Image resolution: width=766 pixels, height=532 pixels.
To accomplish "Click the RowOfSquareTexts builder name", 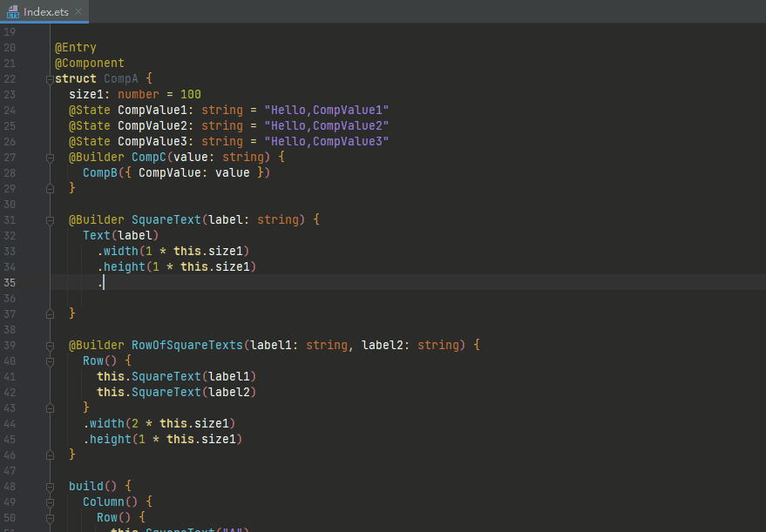I will pyautogui.click(x=187, y=345).
